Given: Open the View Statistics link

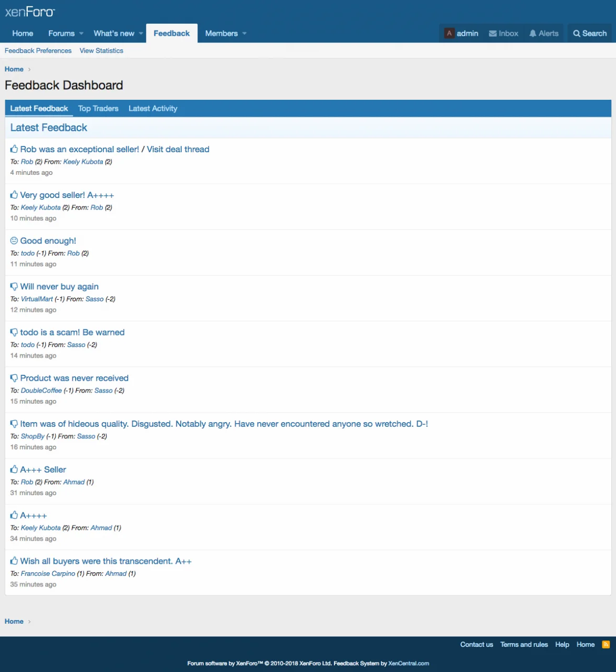Looking at the screenshot, I should click(x=101, y=51).
